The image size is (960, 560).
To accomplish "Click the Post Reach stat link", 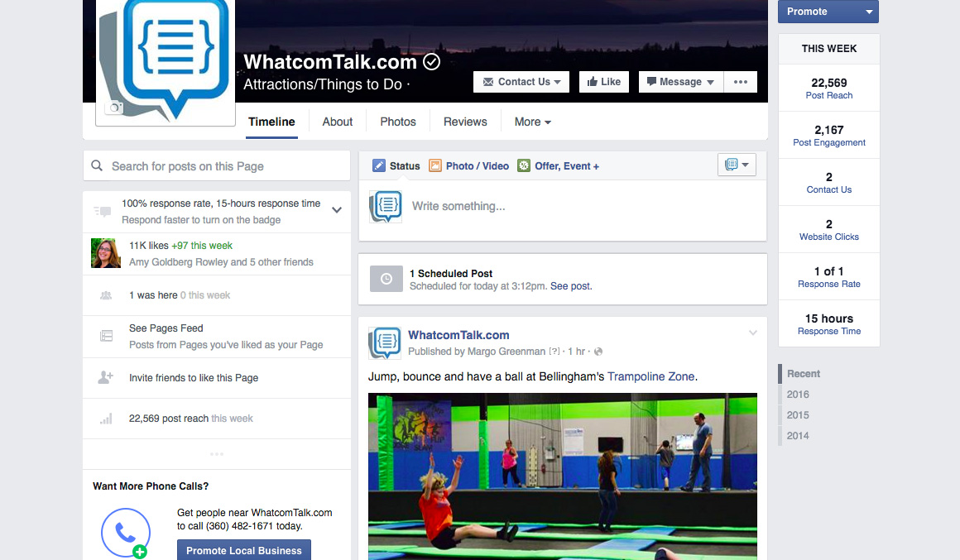I will pyautogui.click(x=829, y=95).
